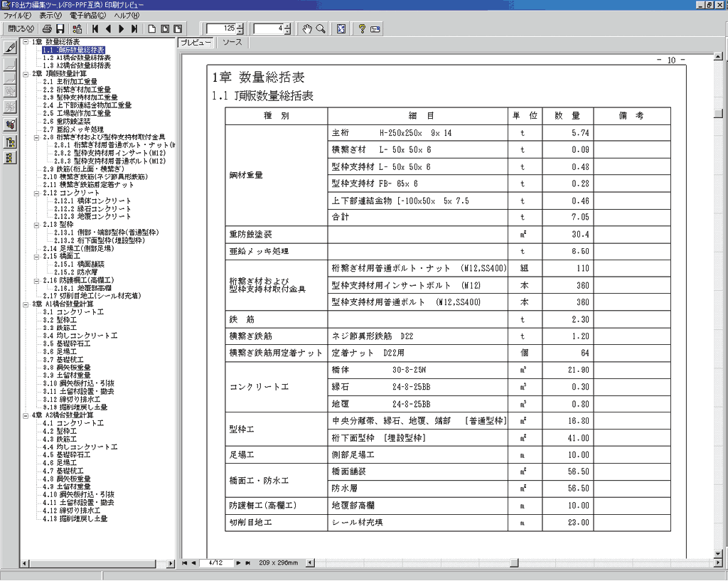Click the collapse tree icon in sidebar
The width and height of the screenshot is (728, 581).
pos(10,158)
